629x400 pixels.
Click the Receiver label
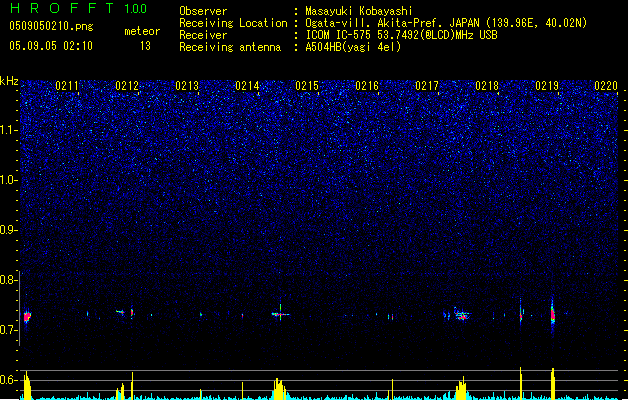point(203,35)
